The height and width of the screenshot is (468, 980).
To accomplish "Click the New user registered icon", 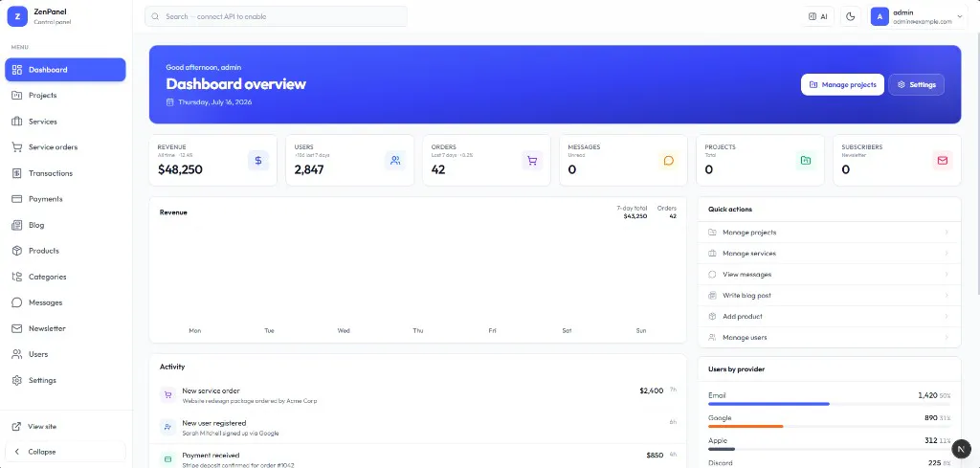I will (167, 428).
